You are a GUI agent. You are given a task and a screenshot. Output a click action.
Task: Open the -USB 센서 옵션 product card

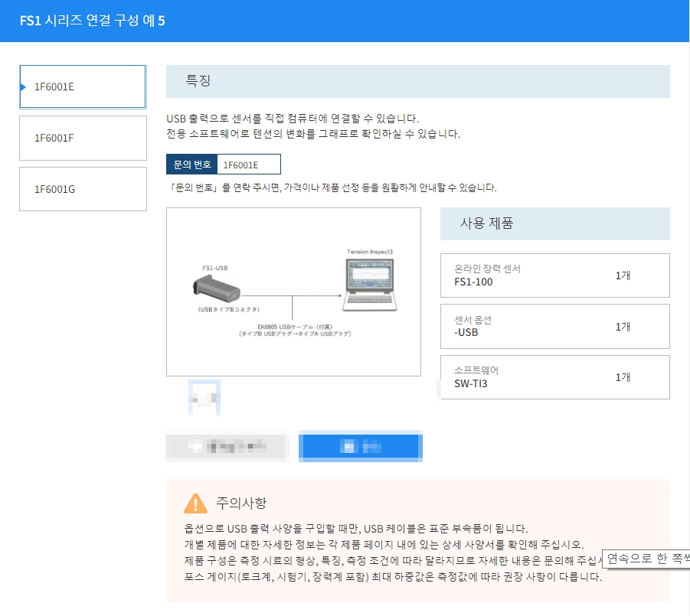click(554, 326)
